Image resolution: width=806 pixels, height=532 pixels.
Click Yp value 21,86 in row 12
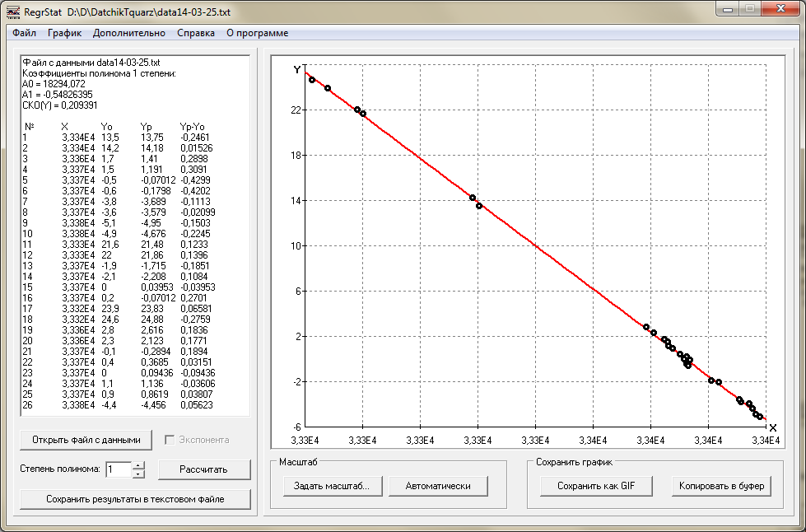[152, 255]
